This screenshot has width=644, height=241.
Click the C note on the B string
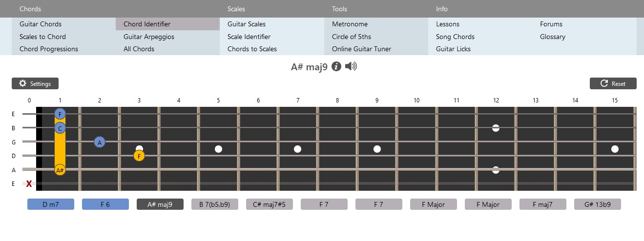click(60, 128)
